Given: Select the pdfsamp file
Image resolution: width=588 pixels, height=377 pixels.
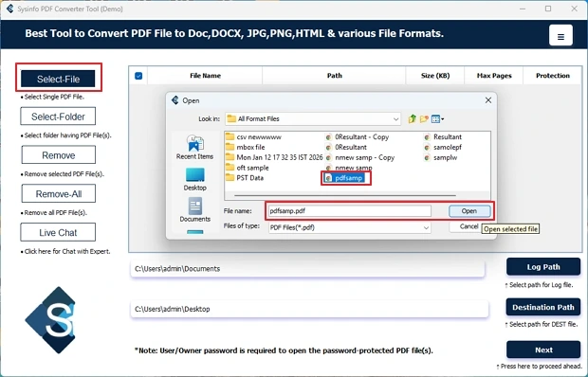Looking at the screenshot, I should (344, 178).
